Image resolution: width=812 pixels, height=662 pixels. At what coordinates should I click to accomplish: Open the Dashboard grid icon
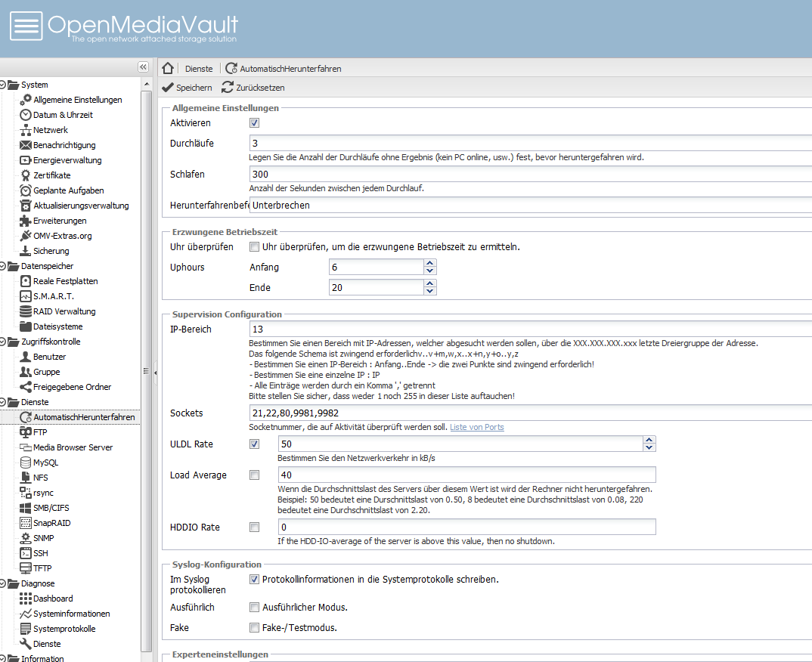point(26,599)
